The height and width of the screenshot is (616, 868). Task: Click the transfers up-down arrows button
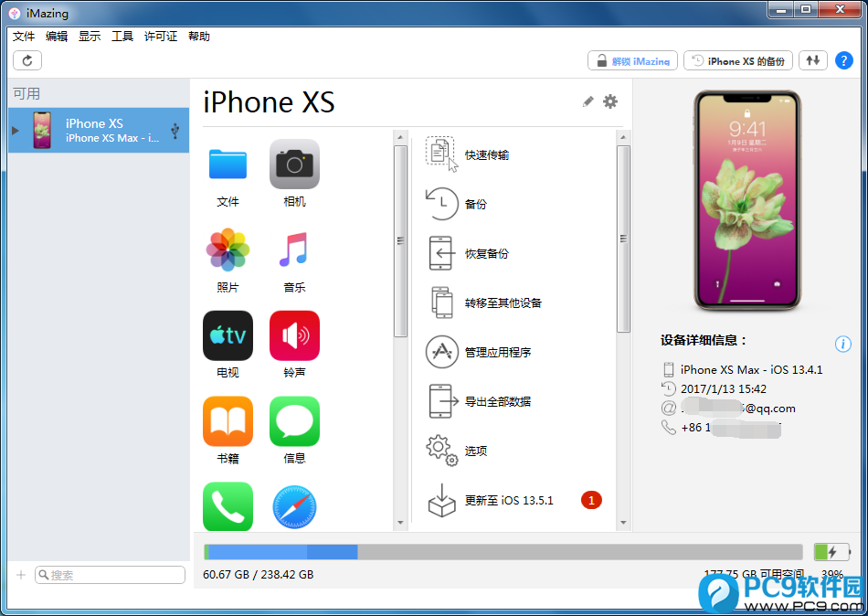coord(812,60)
